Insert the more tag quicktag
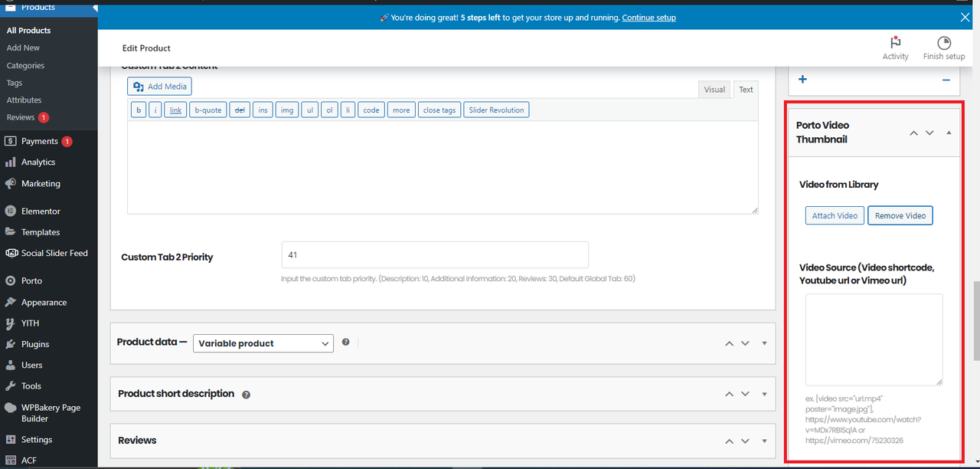Viewport: 980px width, 469px height. pyautogui.click(x=401, y=110)
